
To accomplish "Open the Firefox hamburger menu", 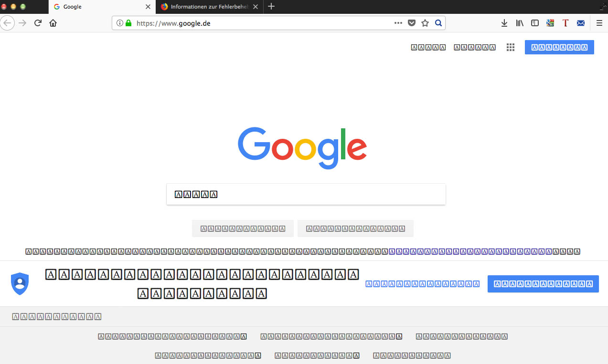I will pos(599,23).
